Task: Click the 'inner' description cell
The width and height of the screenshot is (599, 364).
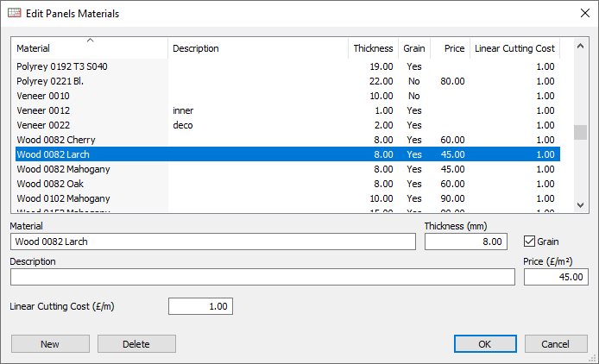Action: tap(183, 110)
